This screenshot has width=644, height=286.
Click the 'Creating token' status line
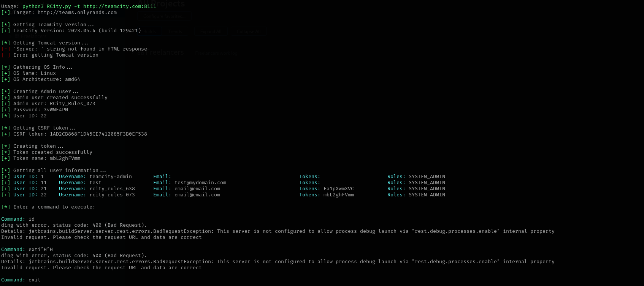(x=32, y=146)
